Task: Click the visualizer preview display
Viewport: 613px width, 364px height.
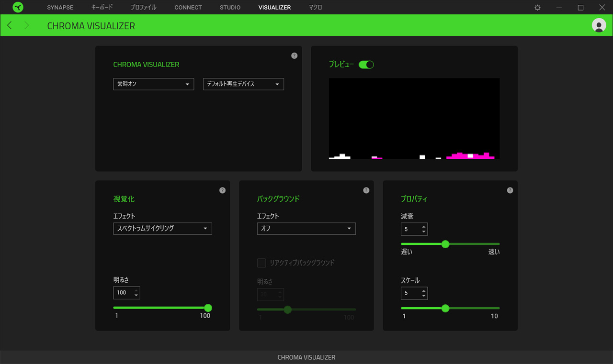Action: click(x=414, y=119)
